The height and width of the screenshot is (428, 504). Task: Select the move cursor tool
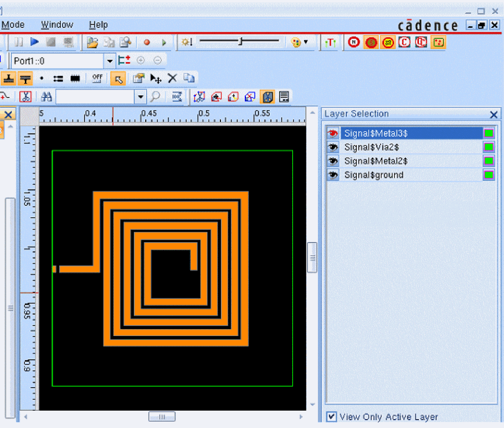pyautogui.click(x=156, y=79)
